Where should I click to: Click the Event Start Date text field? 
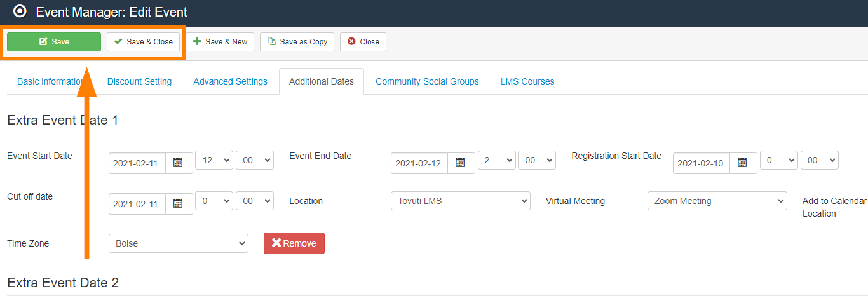tap(137, 163)
